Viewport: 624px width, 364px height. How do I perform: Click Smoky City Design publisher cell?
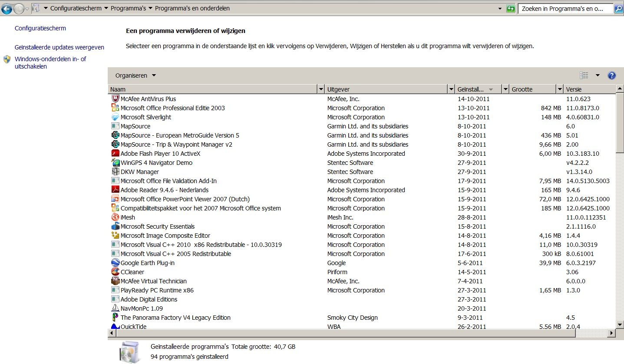click(353, 318)
